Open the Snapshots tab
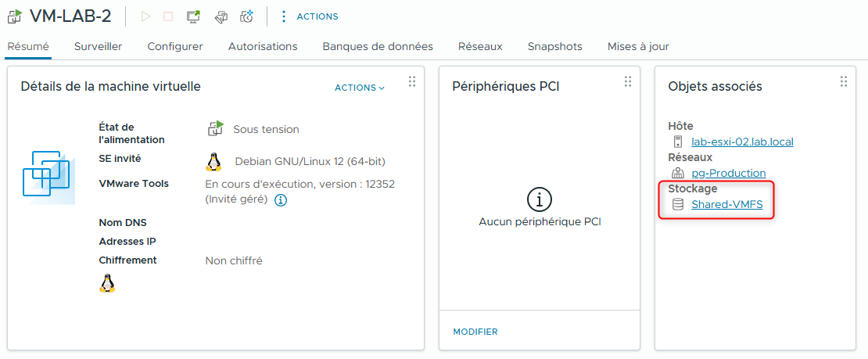Screen dimensions: 868x359 [x=554, y=47]
